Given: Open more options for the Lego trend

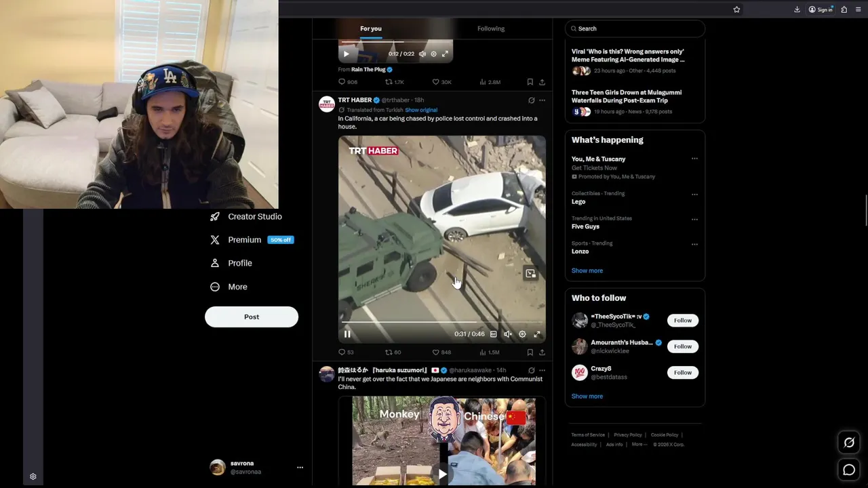Looking at the screenshot, I should [x=694, y=195].
